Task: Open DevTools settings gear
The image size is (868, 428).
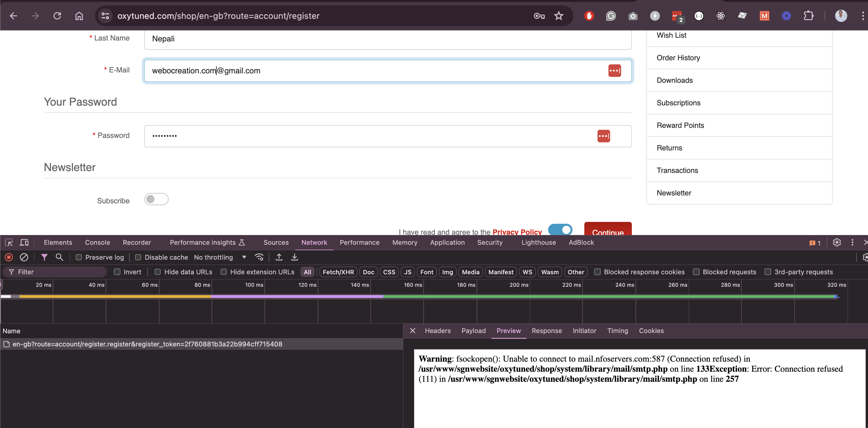Action: point(837,243)
